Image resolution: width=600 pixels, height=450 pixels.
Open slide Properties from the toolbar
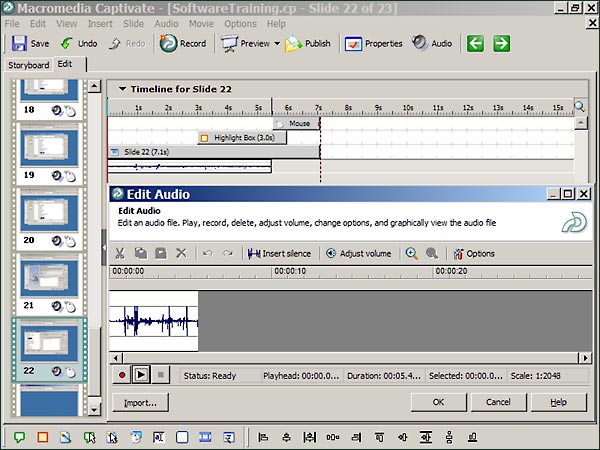[373, 44]
